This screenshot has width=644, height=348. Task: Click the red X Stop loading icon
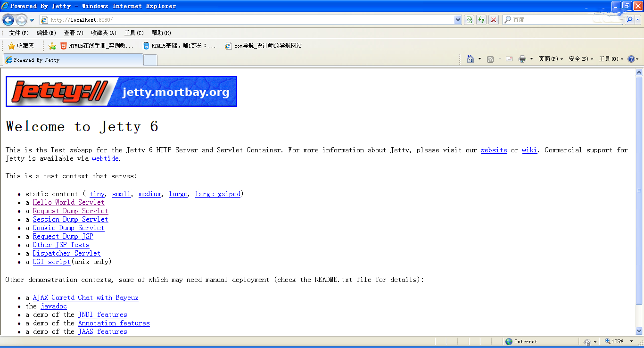coord(494,20)
